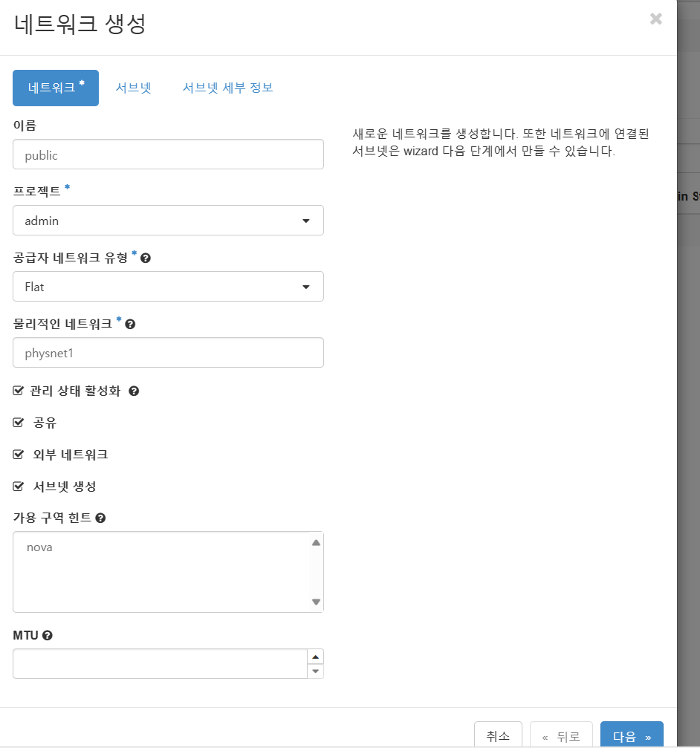Open help icon for 관리 상태 활성화
Image resolution: width=700 pixels, height=748 pixels.
coord(134,391)
